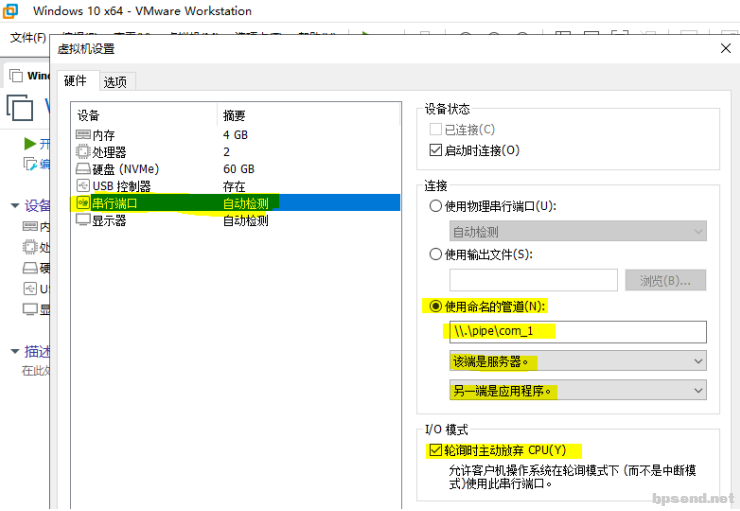
Task: Select the display monitor icon
Action: tap(83, 219)
